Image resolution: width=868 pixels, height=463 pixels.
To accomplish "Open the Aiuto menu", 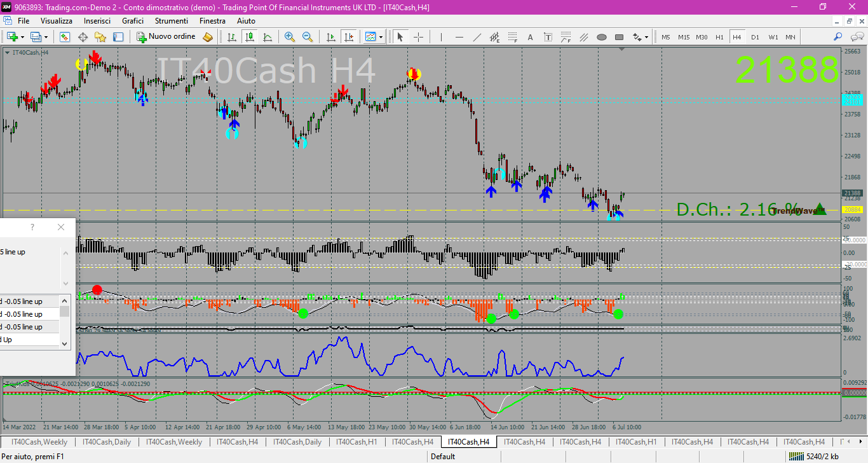I will (246, 21).
